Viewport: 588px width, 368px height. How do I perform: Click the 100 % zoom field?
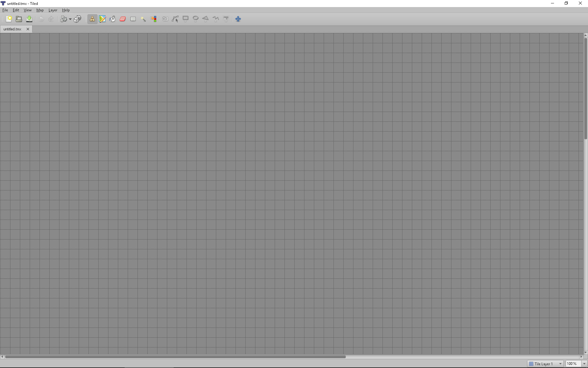point(573,364)
